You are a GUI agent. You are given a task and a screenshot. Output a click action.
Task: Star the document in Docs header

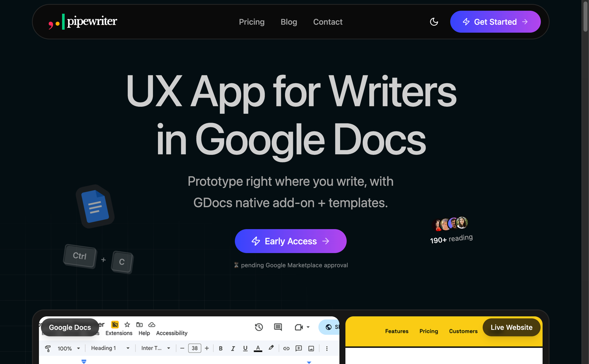(x=127, y=325)
